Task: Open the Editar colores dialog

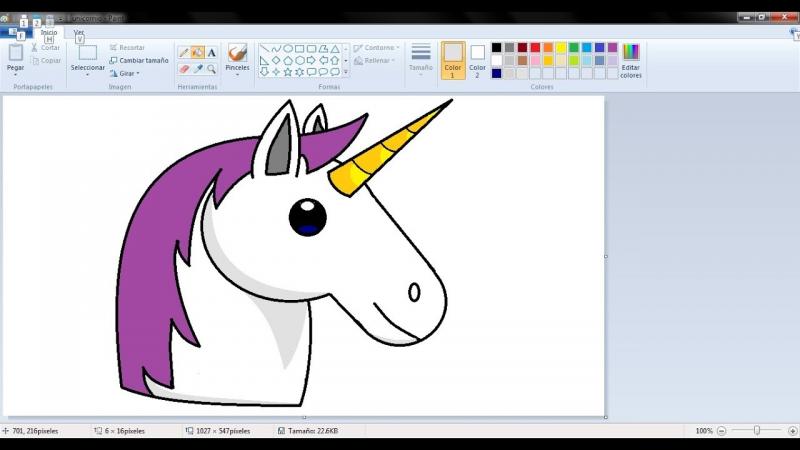Action: [x=631, y=60]
